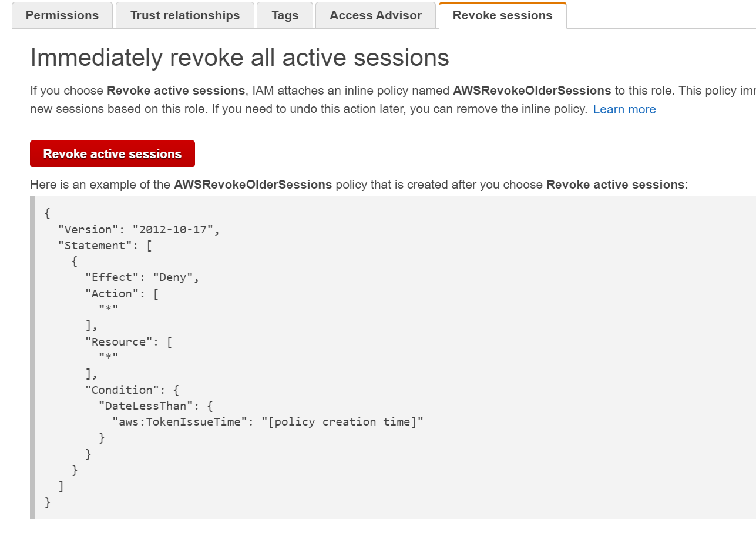This screenshot has height=536, width=756.
Task: Click the "Action" key in policy code
Action: click(109, 293)
